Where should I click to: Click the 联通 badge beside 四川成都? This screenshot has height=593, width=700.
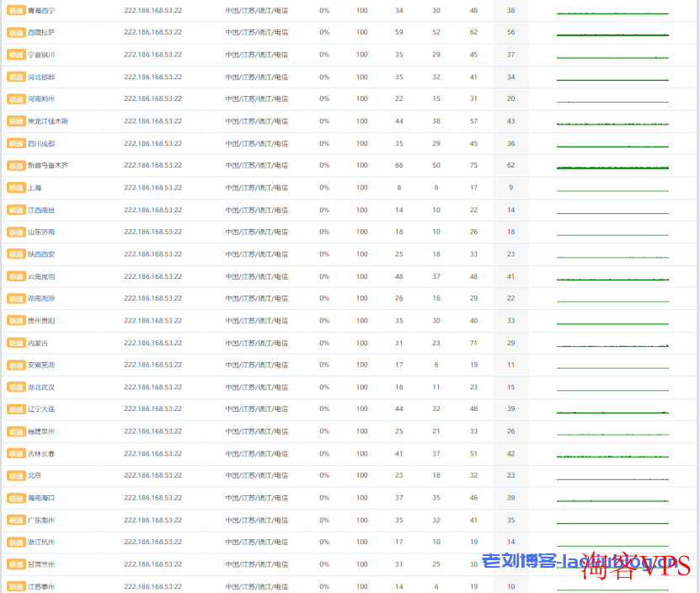pos(16,143)
